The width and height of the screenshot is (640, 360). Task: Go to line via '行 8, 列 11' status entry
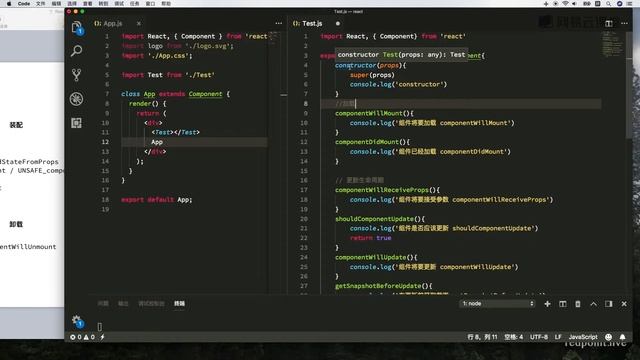[x=482, y=337]
